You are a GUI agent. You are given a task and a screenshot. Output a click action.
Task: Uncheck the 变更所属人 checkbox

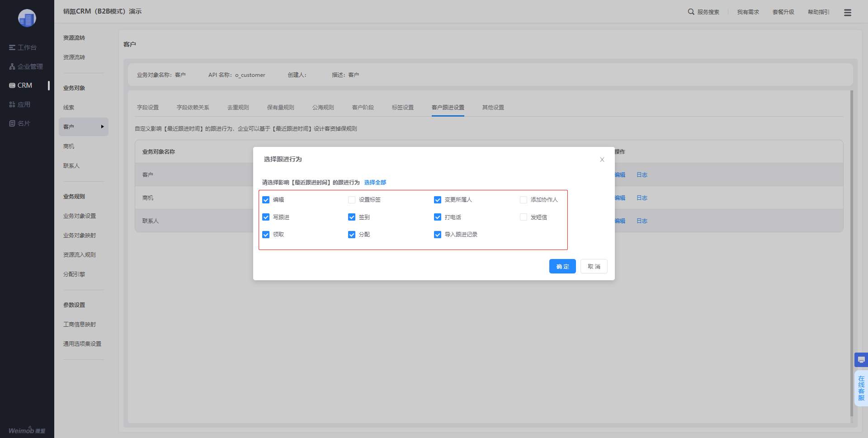point(438,200)
